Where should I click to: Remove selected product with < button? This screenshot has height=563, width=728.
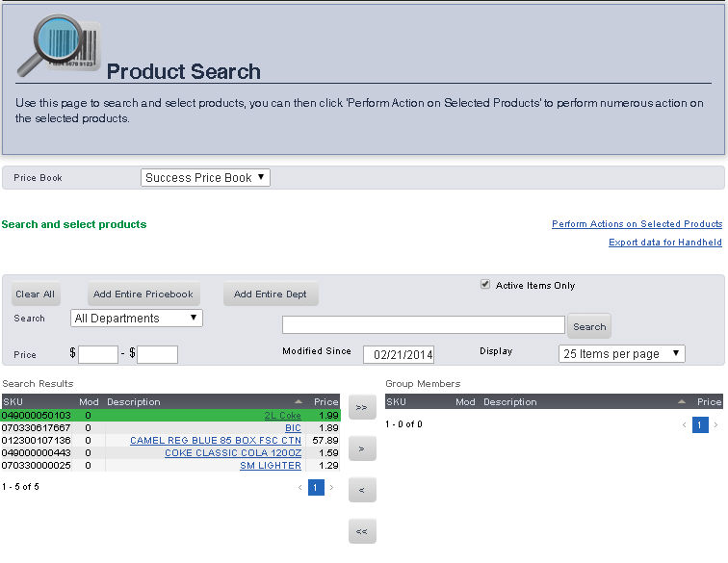(362, 490)
